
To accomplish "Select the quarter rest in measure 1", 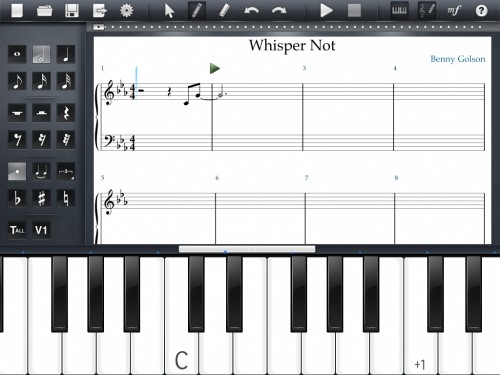I will (169, 91).
